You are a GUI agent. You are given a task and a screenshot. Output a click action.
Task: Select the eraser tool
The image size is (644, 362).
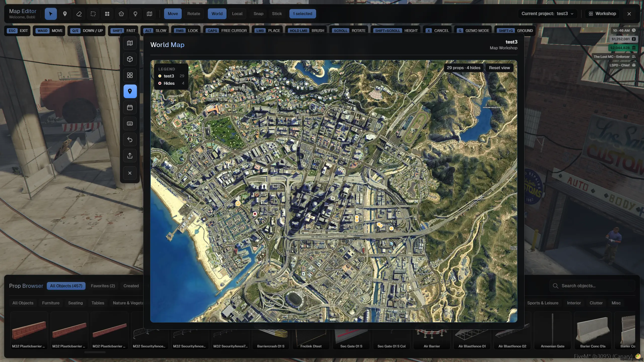click(x=79, y=14)
